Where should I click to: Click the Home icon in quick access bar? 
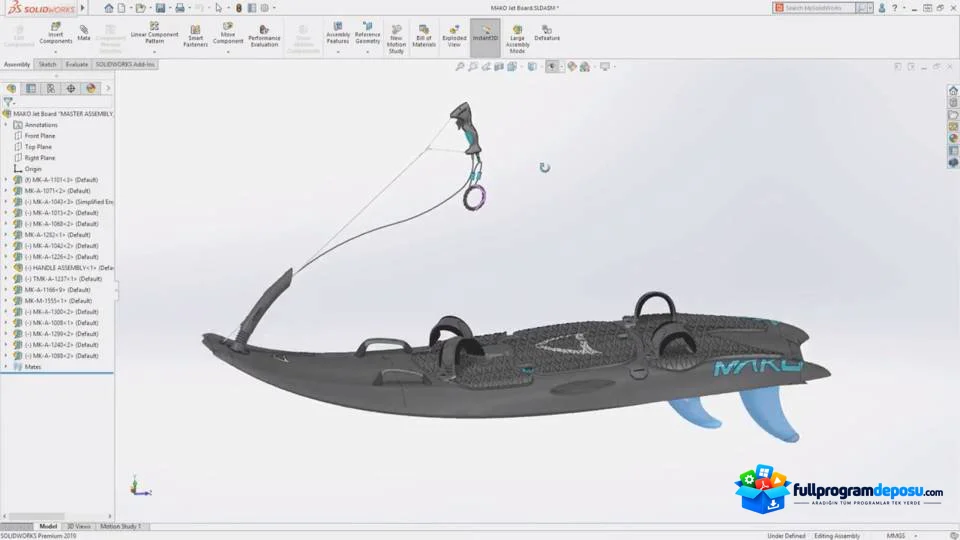click(108, 8)
